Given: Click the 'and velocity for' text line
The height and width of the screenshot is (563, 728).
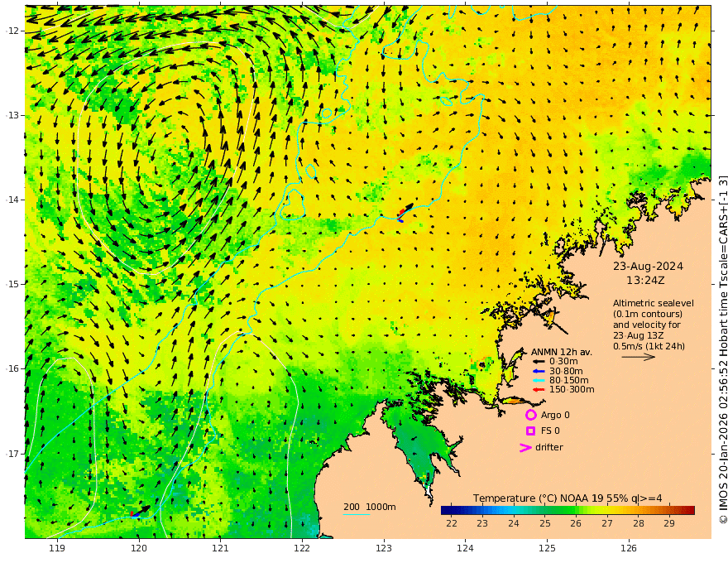Looking at the screenshot, I should point(647,325).
